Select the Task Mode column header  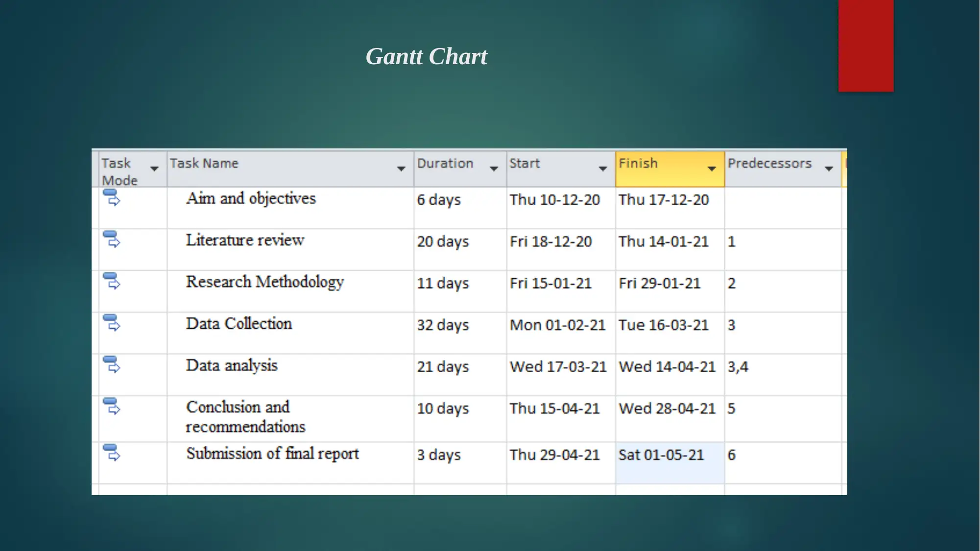click(132, 169)
